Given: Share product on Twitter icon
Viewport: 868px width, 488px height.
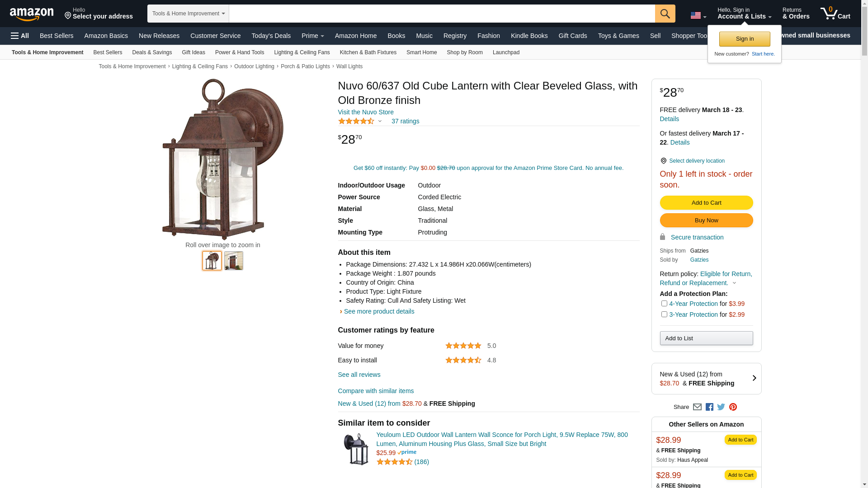Looking at the screenshot, I should coord(721,407).
